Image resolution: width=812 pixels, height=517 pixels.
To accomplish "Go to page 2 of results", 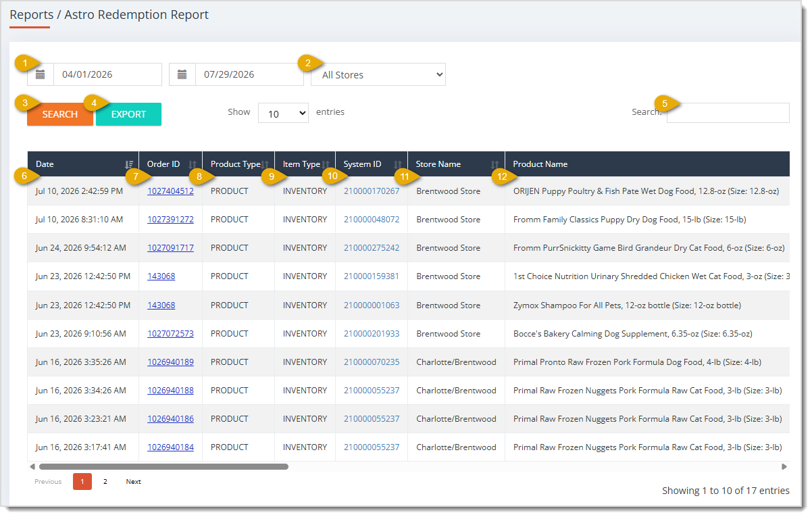I will tap(105, 481).
